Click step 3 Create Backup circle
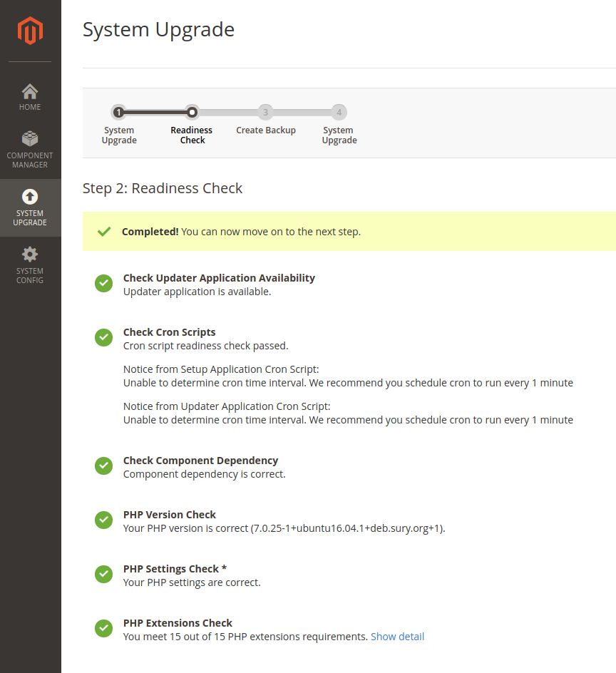This screenshot has width=616, height=673. pos(266,113)
